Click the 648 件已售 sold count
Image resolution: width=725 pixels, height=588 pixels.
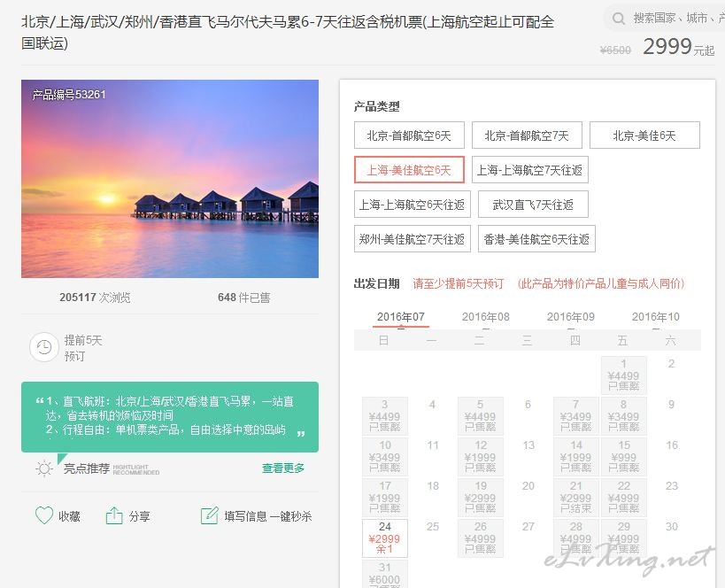pyautogui.click(x=244, y=298)
